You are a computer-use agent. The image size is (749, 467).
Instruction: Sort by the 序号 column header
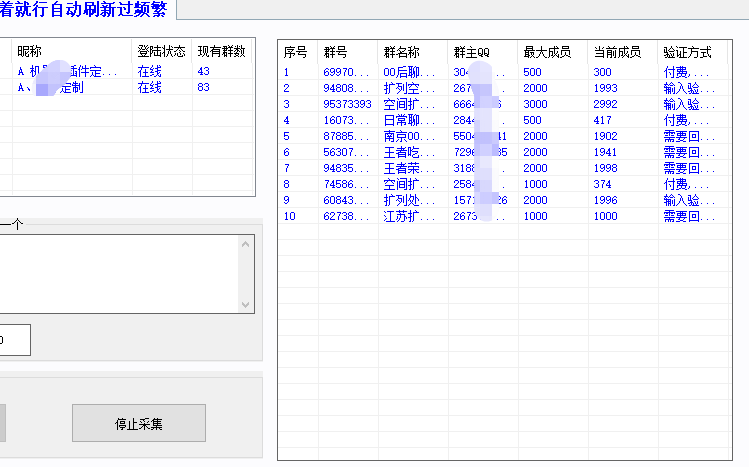[x=296, y=51]
